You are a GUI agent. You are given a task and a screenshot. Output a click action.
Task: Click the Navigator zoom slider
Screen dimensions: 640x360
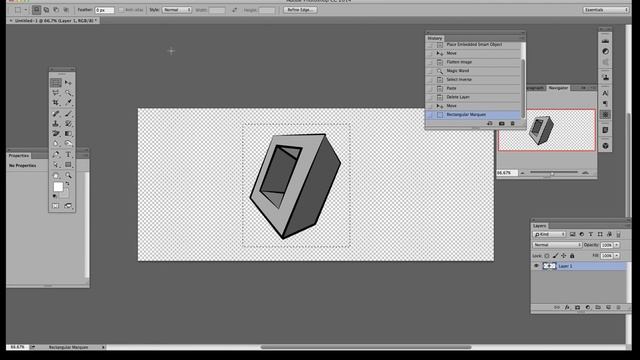(553, 173)
